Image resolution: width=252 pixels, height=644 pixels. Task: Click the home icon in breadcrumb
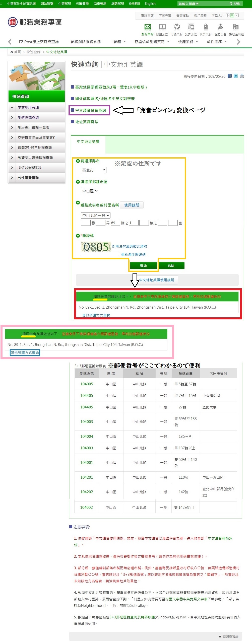pos(12,52)
